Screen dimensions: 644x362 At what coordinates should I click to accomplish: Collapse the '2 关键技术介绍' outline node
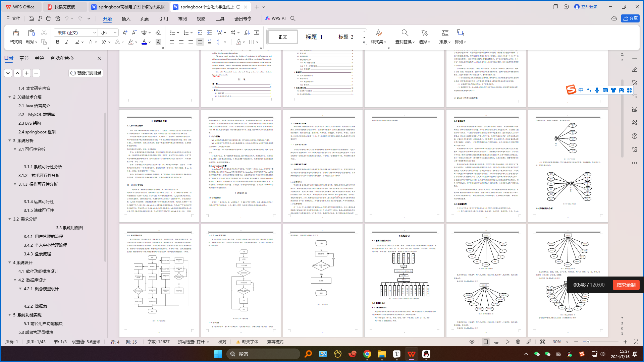coord(9,97)
